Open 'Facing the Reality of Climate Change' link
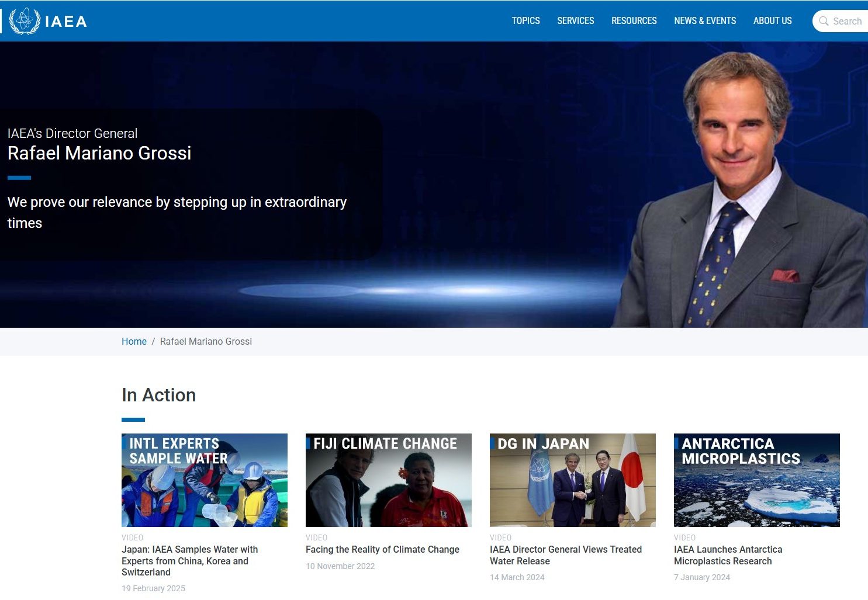The image size is (868, 600). pyautogui.click(x=382, y=549)
